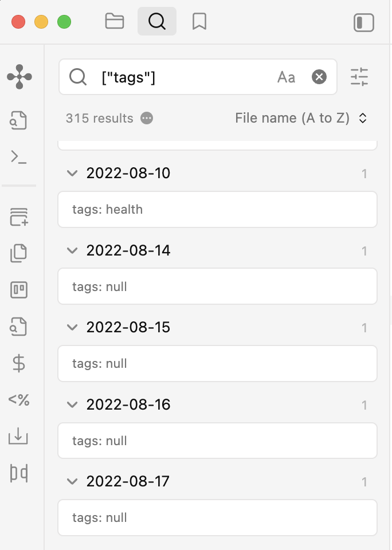The height and width of the screenshot is (550, 392).
Task: Click the download importer ribbon icon
Action: (x=18, y=437)
